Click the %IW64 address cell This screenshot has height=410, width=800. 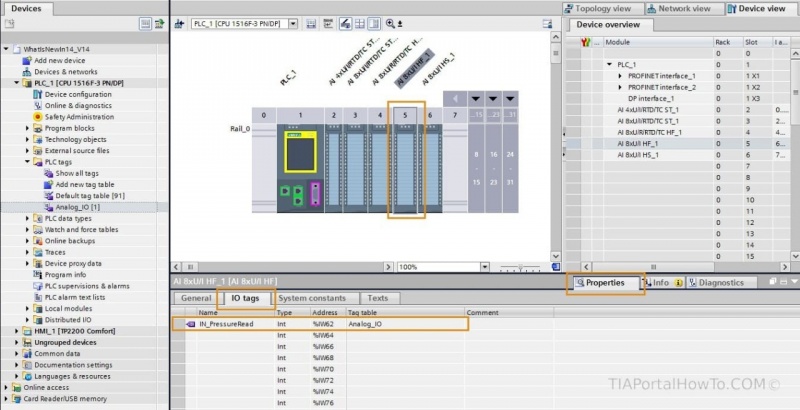click(x=328, y=335)
